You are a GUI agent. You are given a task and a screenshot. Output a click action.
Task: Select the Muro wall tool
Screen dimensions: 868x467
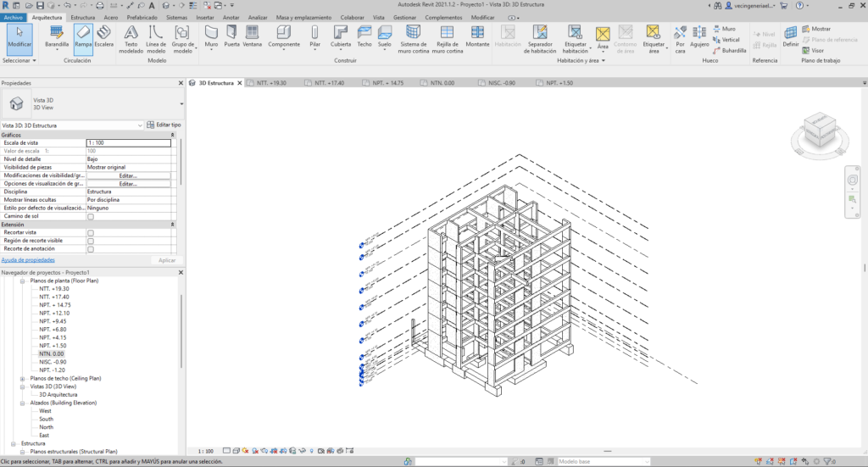[x=211, y=37]
